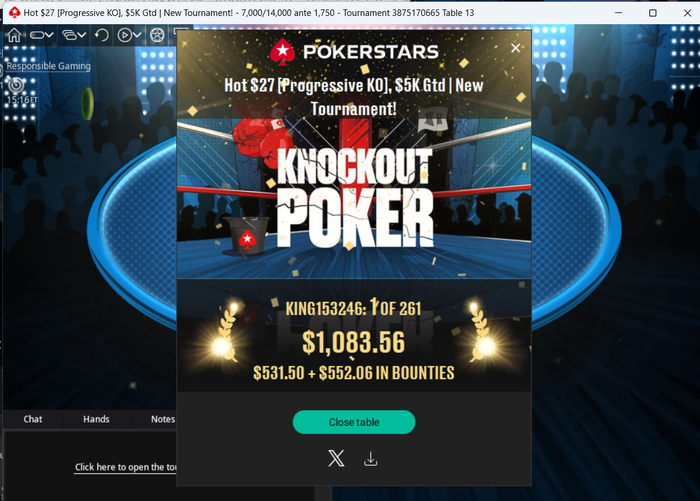
Task: Dismiss the results popup with X
Action: tap(515, 48)
